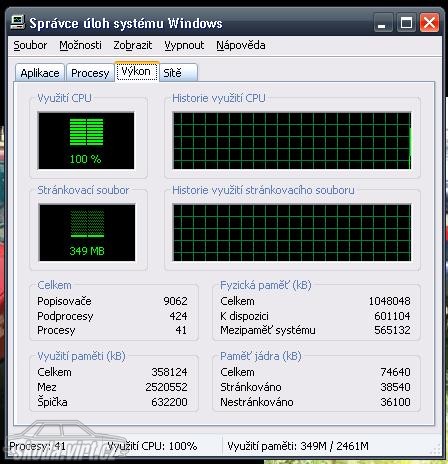Switch to the Sítě tab
This screenshot has height=464, width=448.
click(x=179, y=73)
